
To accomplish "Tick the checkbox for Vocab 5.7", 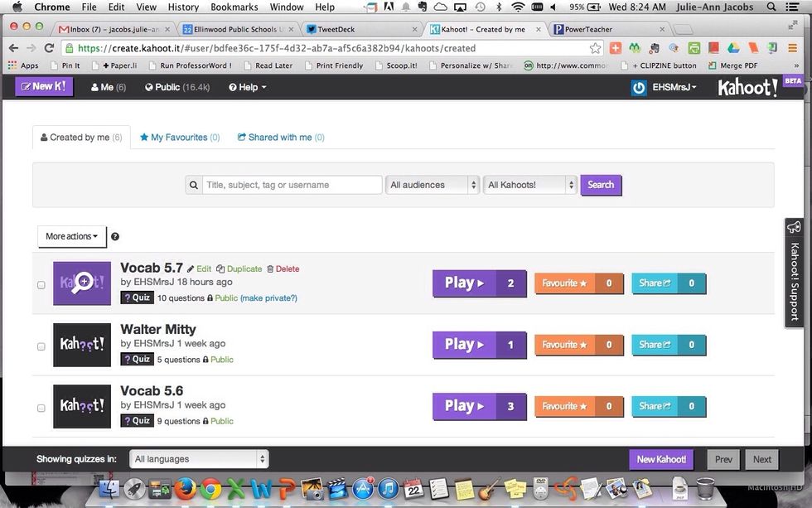I will tap(41, 285).
